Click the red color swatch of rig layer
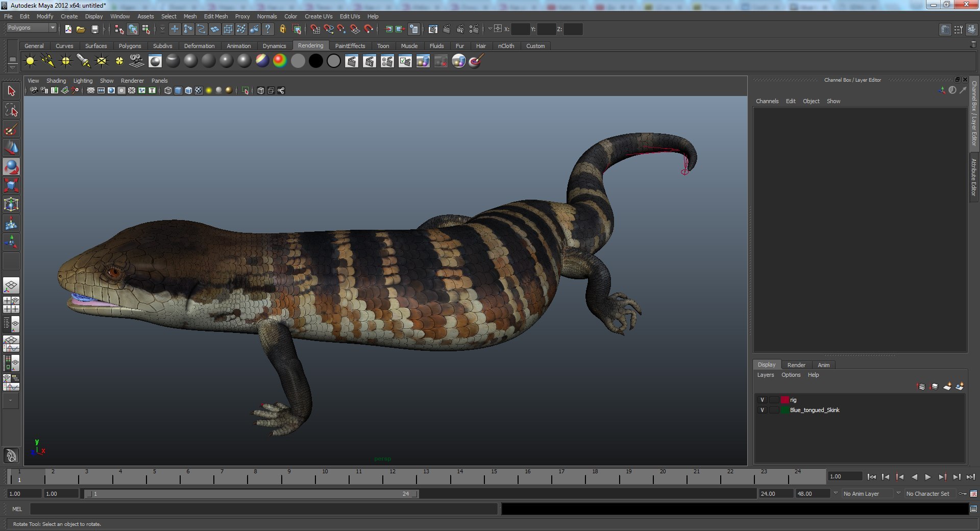980x531 pixels. [785, 400]
